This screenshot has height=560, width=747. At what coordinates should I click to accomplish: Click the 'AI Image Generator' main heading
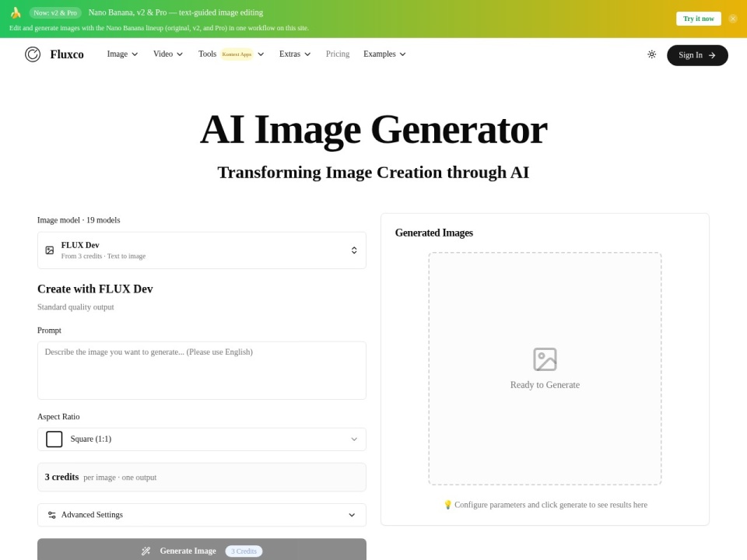(373, 130)
